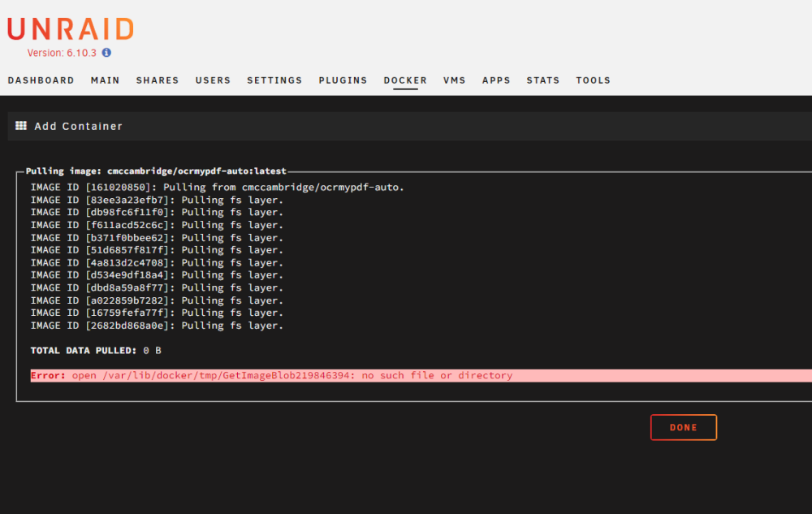This screenshot has height=514, width=812.
Task: Click the Done button
Action: (x=684, y=428)
